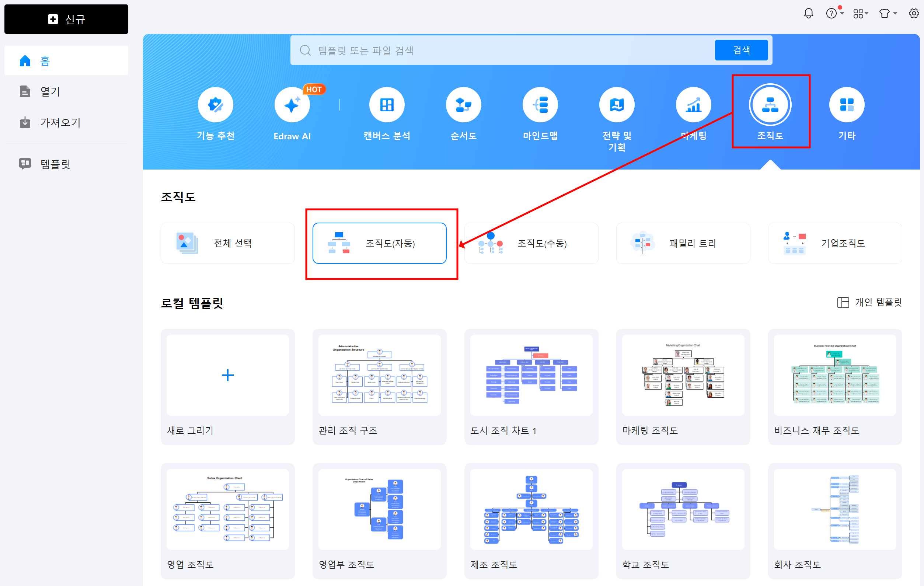Select the 기타 (Other) category icon
Screen dimensions: 924x586
tap(847, 105)
